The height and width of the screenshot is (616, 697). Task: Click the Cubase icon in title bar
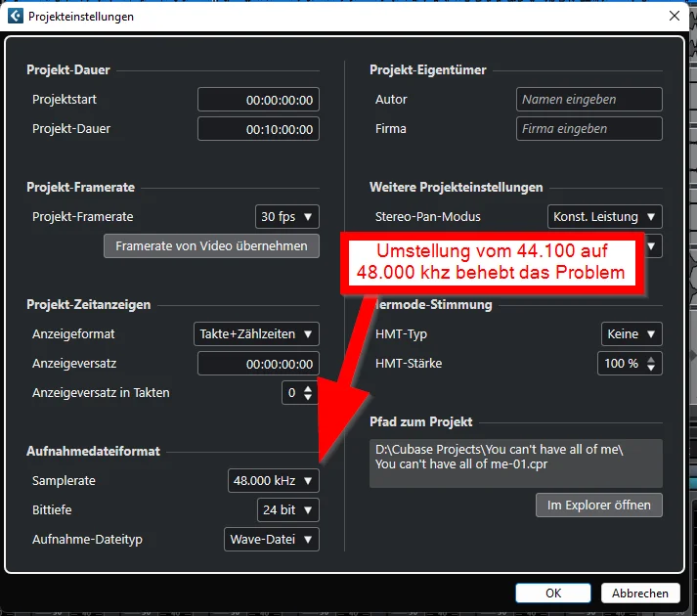(16, 16)
